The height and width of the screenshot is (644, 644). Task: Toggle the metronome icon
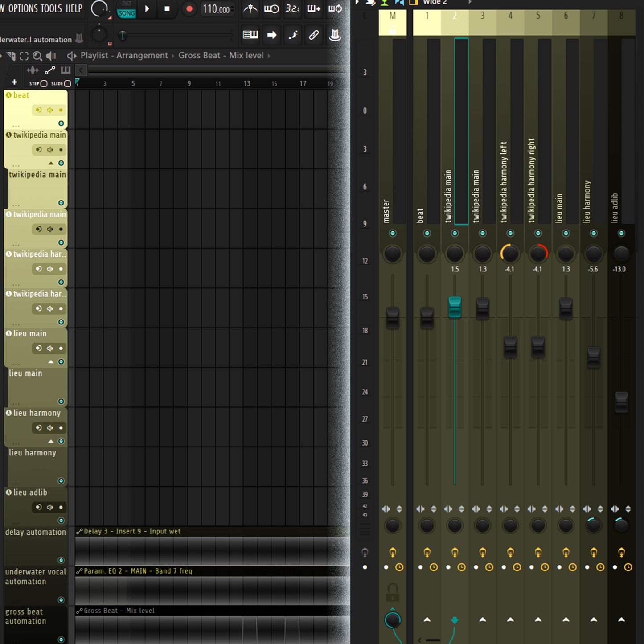point(250,9)
